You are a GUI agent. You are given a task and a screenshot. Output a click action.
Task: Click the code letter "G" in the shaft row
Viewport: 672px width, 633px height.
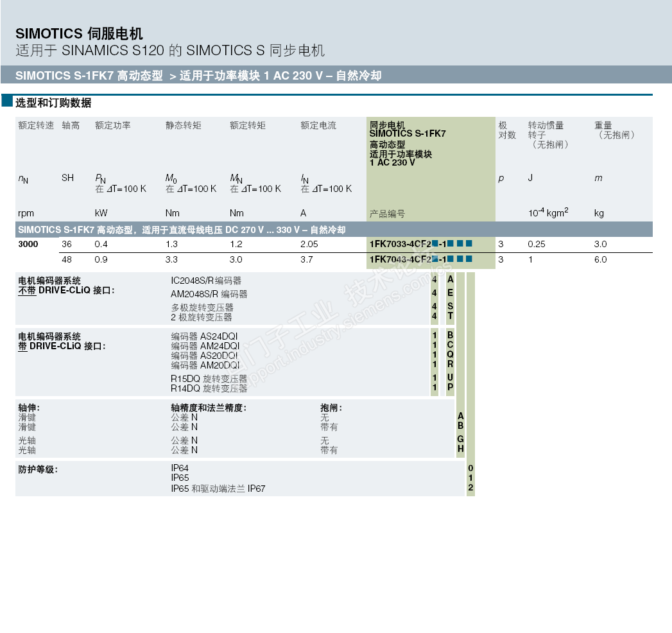click(x=460, y=439)
